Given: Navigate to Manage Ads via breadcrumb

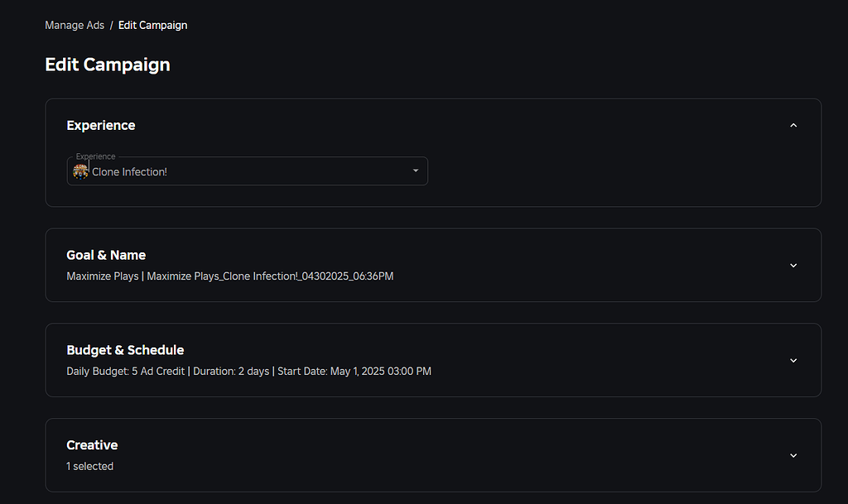Looking at the screenshot, I should (x=75, y=25).
